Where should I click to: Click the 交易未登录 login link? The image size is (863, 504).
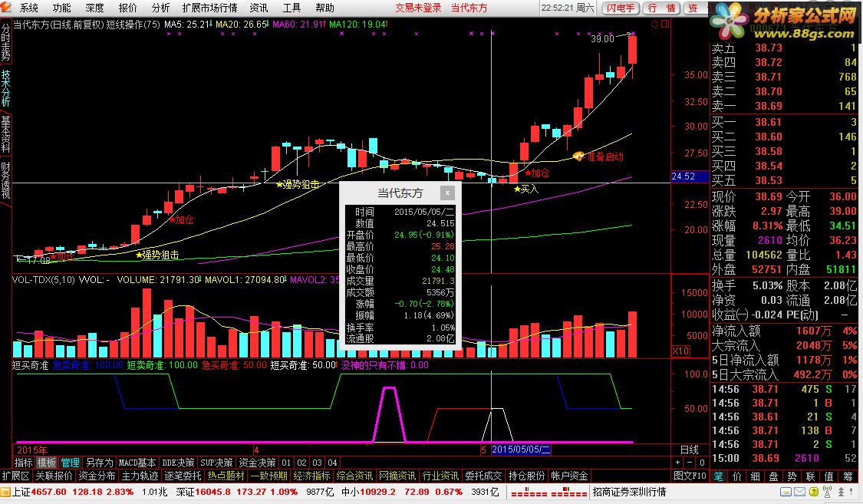click(x=418, y=8)
